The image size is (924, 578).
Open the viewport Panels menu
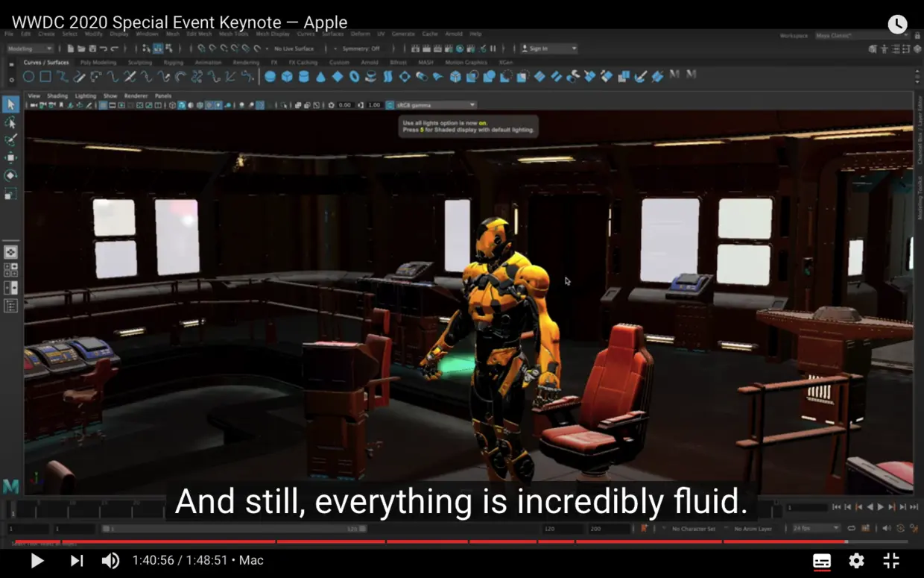[x=163, y=95]
